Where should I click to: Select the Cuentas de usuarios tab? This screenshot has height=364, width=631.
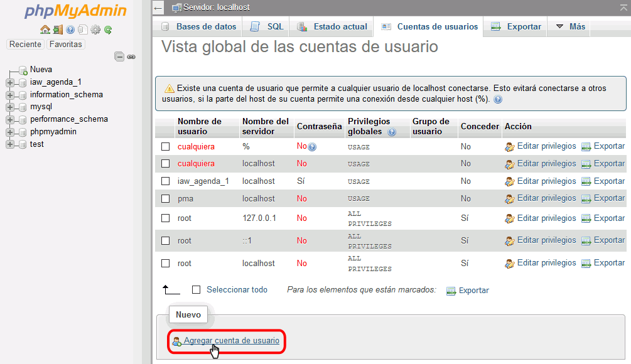(429, 26)
